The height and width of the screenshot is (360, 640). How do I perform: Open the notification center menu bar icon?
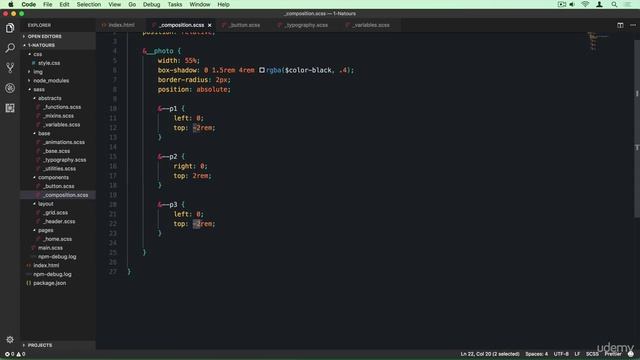tap(628, 4)
